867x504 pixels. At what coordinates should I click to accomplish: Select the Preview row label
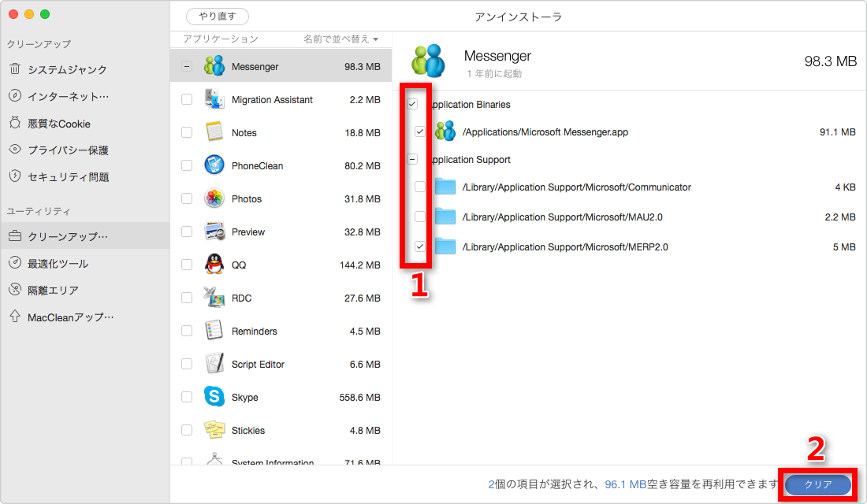click(x=248, y=232)
